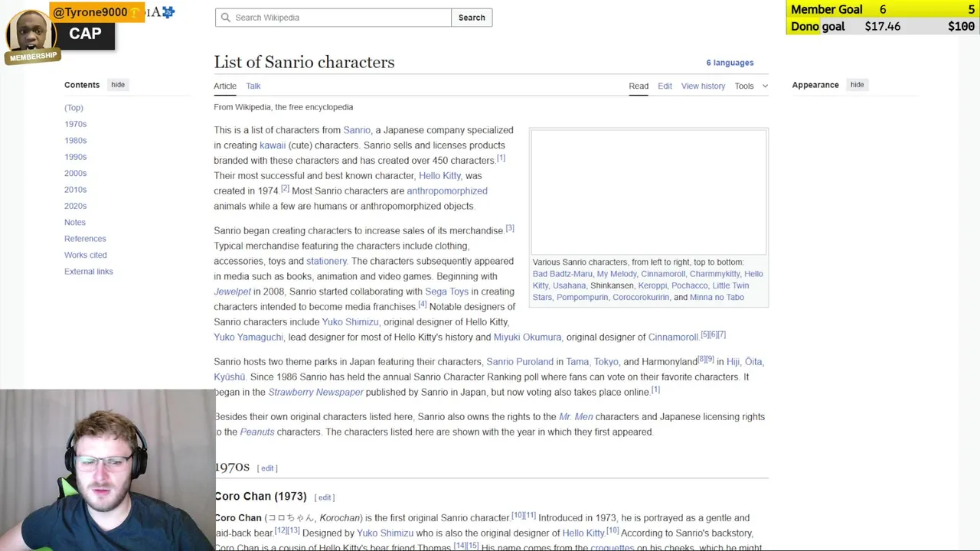Go to References section in contents
This screenshot has width=980, height=551.
point(85,239)
